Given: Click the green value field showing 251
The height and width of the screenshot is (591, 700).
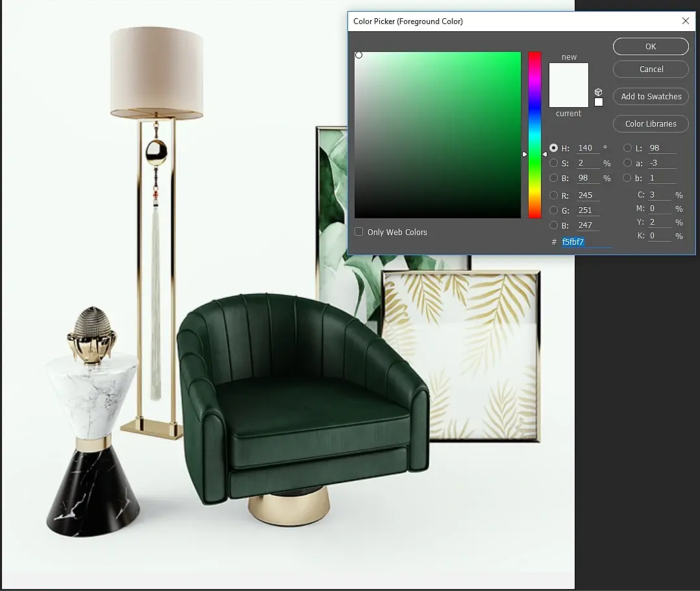Looking at the screenshot, I should tap(588, 210).
